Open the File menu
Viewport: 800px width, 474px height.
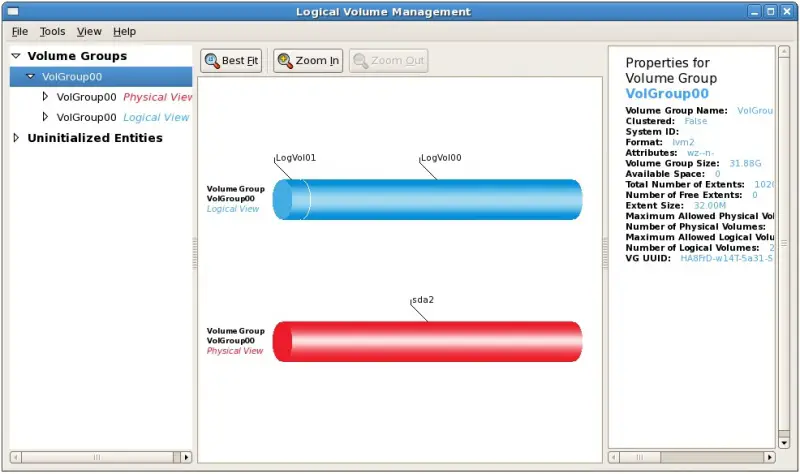click(20, 32)
